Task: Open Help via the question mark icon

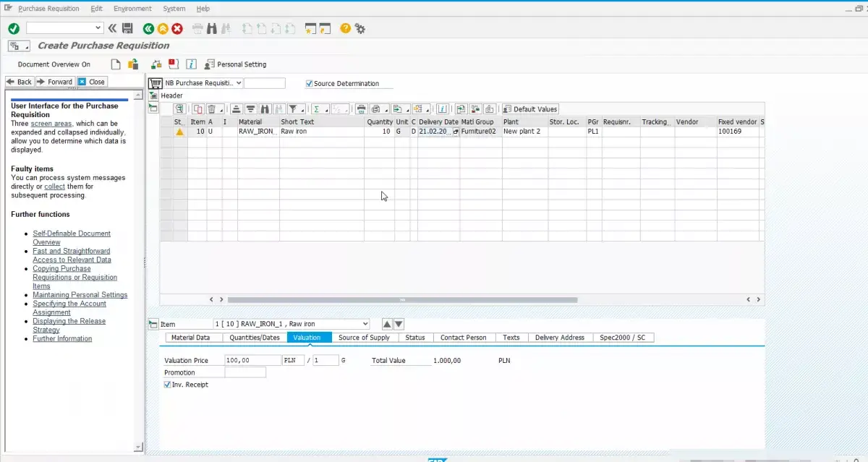Action: tap(346, 28)
